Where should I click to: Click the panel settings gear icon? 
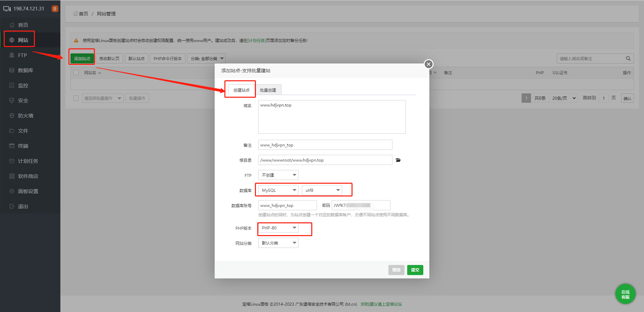(x=12, y=191)
